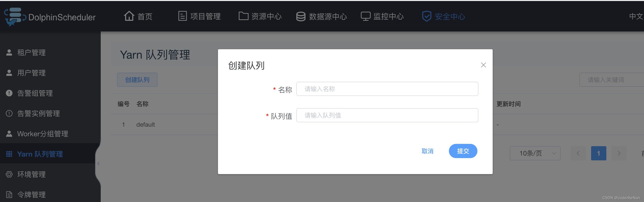Click the 创建队列 button on the page
Screen dimensions: 644x202
(137, 80)
